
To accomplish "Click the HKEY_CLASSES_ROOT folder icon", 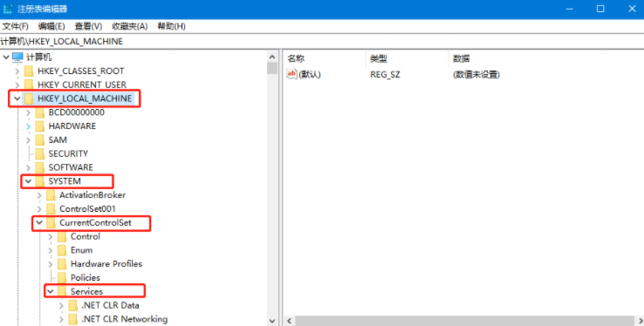I will point(29,71).
